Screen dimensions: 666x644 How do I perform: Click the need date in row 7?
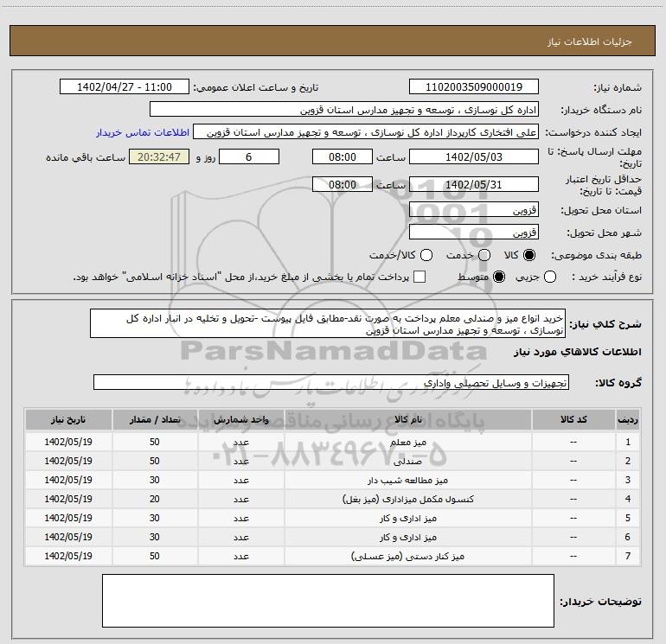click(68, 556)
